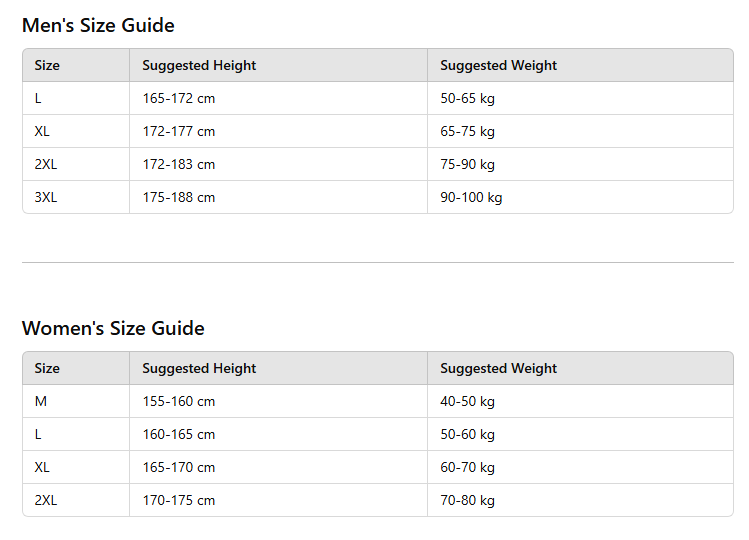Select the 172-177 cm height cell

[x=179, y=132]
